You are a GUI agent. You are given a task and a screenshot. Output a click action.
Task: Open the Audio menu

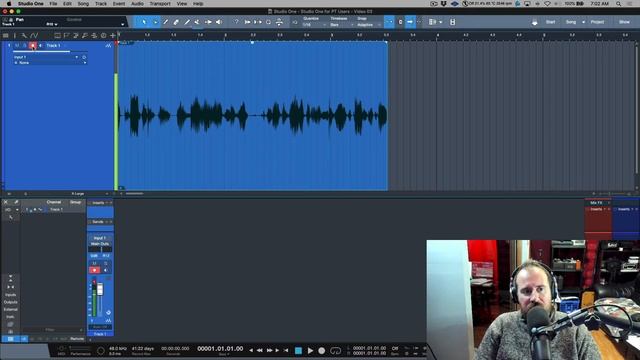(x=137, y=4)
